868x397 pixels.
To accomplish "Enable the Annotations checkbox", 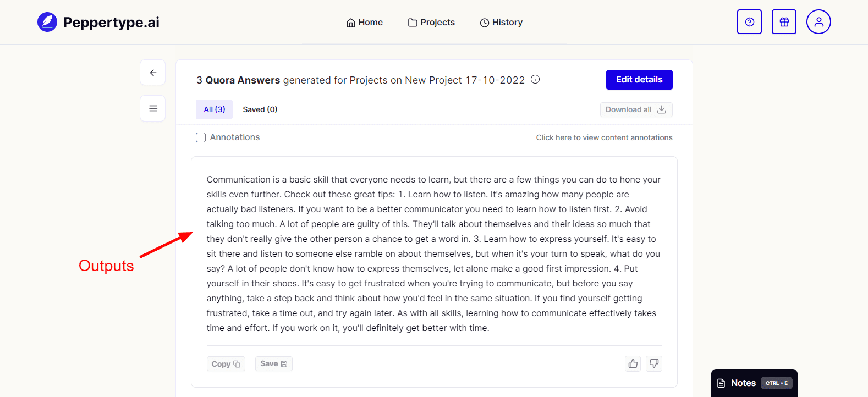I will pyautogui.click(x=201, y=137).
